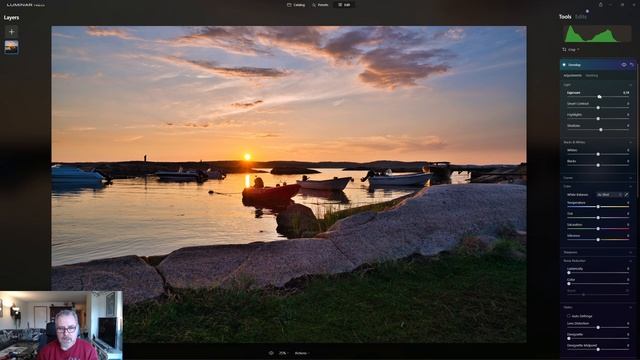Switch to the Edits panel tab
640x360 pixels.
pyautogui.click(x=581, y=17)
